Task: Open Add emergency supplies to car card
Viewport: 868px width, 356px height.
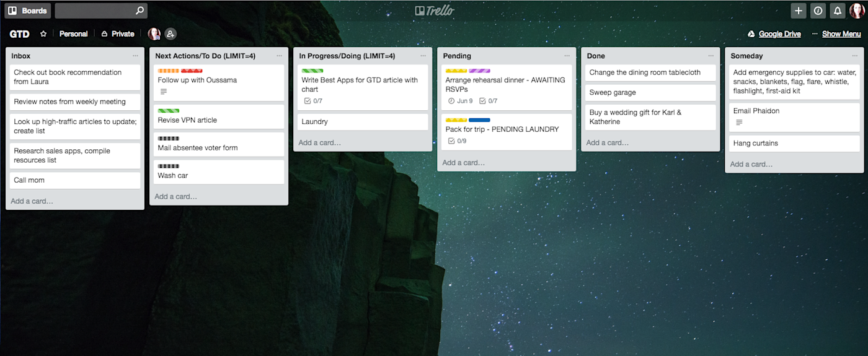Action: point(794,81)
